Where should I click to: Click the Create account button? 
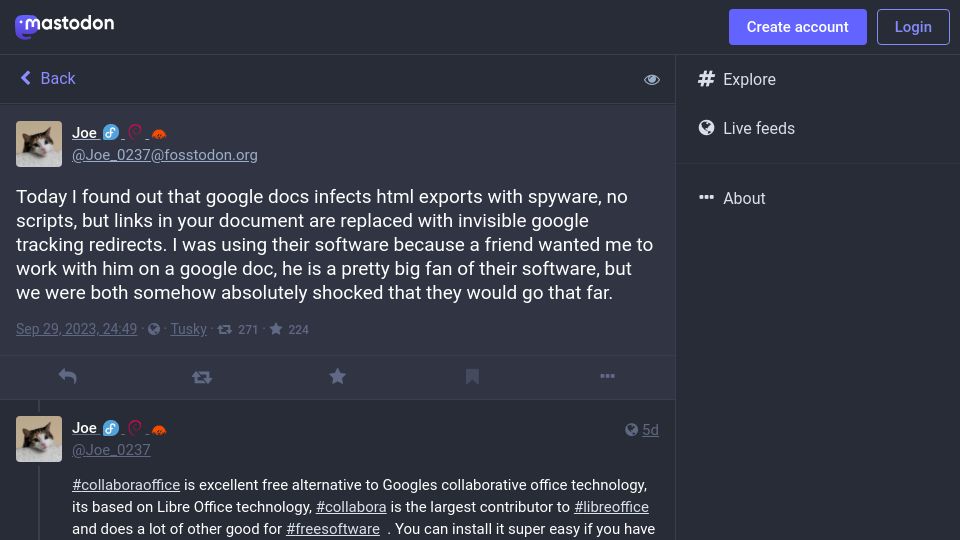coord(797,27)
